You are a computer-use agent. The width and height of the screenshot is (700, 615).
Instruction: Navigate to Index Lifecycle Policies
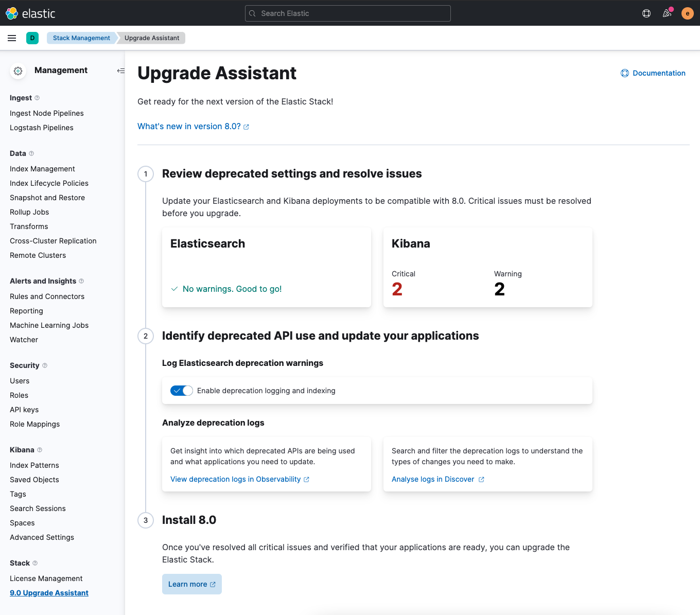tap(49, 183)
